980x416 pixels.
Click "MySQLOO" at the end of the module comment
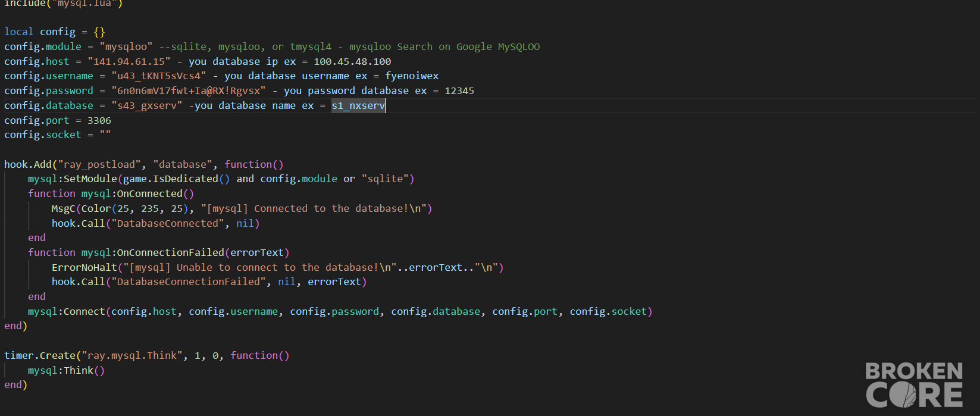519,46
